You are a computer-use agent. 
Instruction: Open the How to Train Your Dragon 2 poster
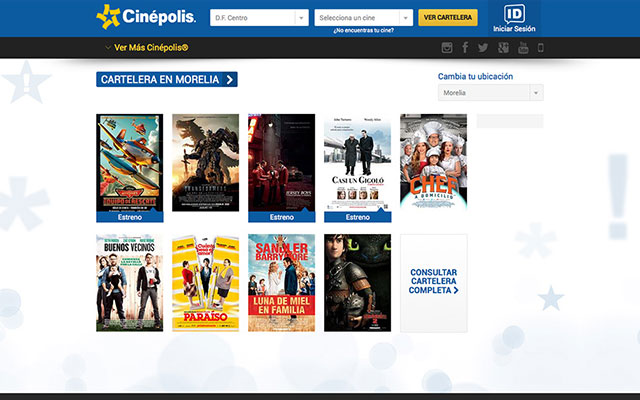coord(358,283)
